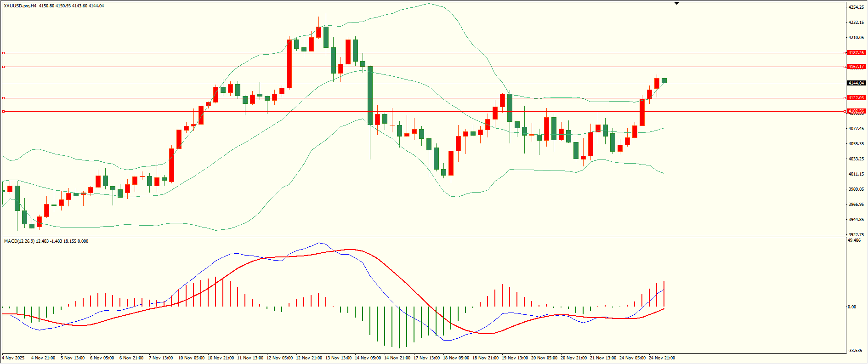Select right anchor handle of 4122.03 line
This screenshot has height=364, width=868.
(x=845, y=98)
